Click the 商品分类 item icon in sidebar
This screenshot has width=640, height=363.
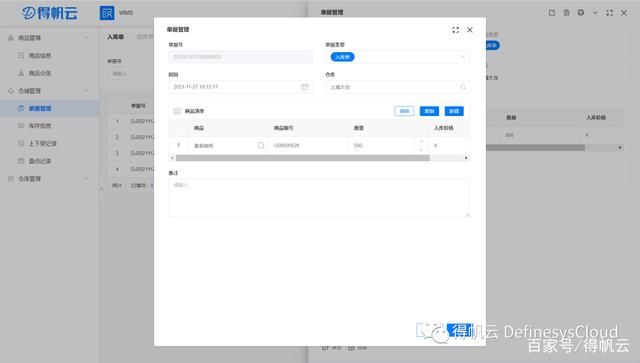pyautogui.click(x=21, y=73)
